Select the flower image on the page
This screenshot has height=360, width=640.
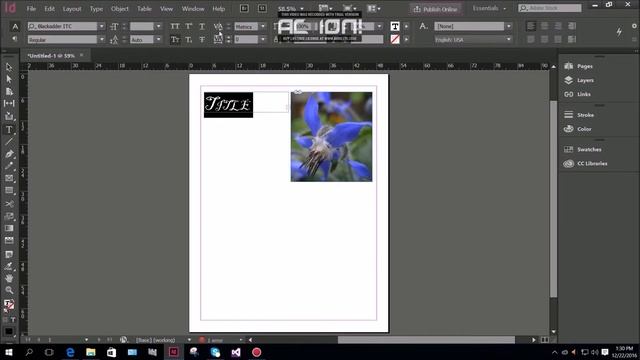(x=331, y=137)
